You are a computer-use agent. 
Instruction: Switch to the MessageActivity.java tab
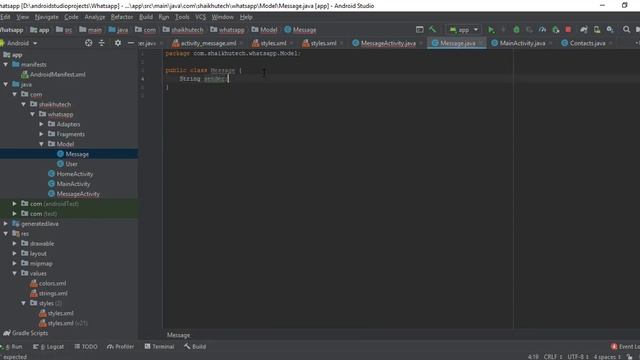pyautogui.click(x=388, y=43)
